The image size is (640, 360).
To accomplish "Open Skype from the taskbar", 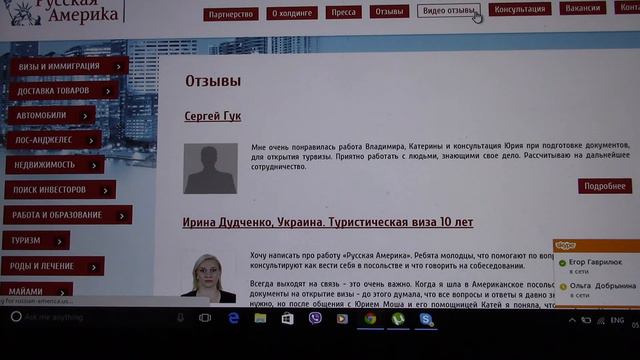I will (x=426, y=319).
